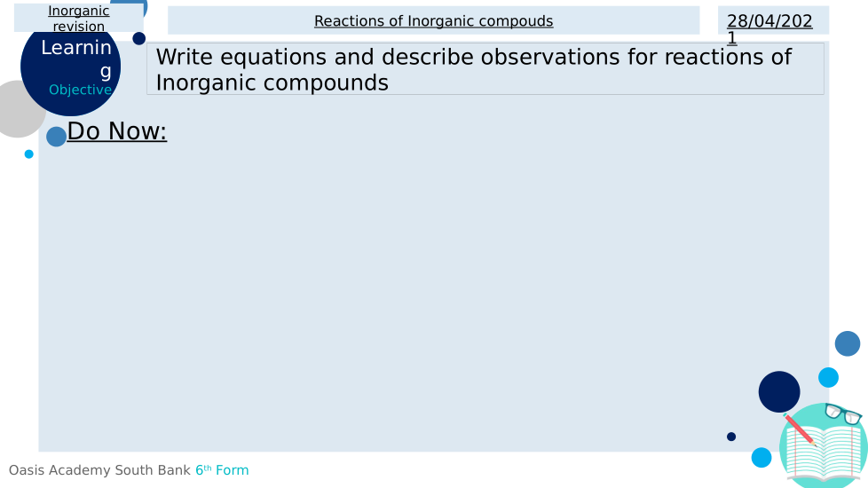Screen dimensions: 868x488
Task: Click the tiny navy dot near bottom right
Action: click(x=731, y=437)
